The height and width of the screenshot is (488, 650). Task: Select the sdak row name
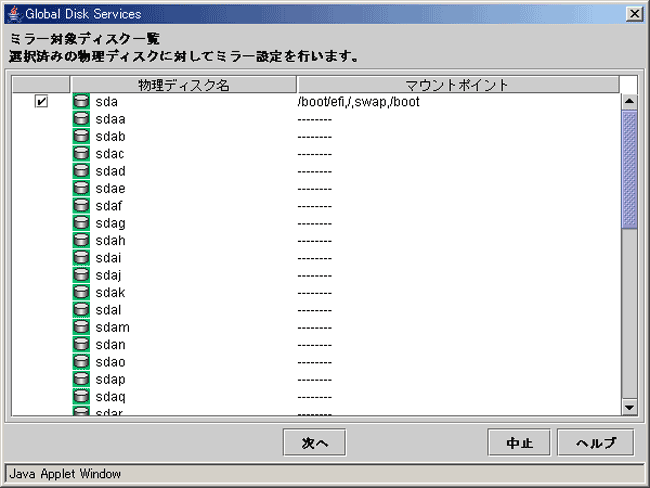tap(110, 293)
